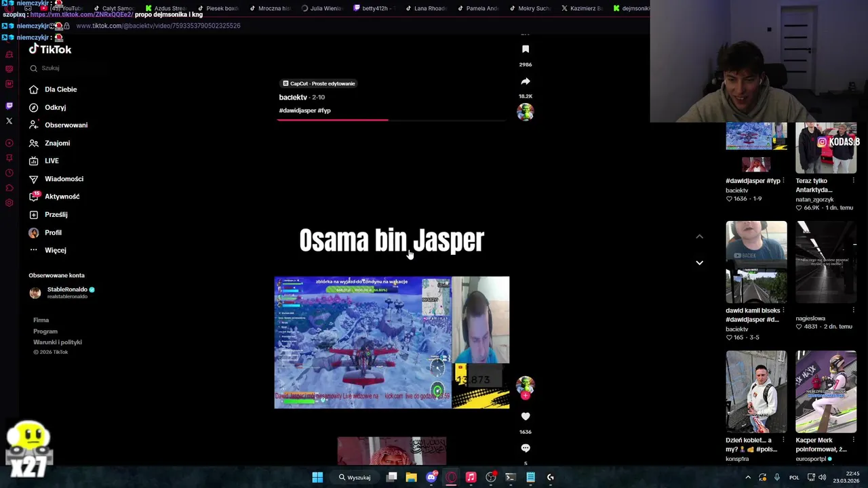
Task: Open the Program footer link
Action: 45,331
